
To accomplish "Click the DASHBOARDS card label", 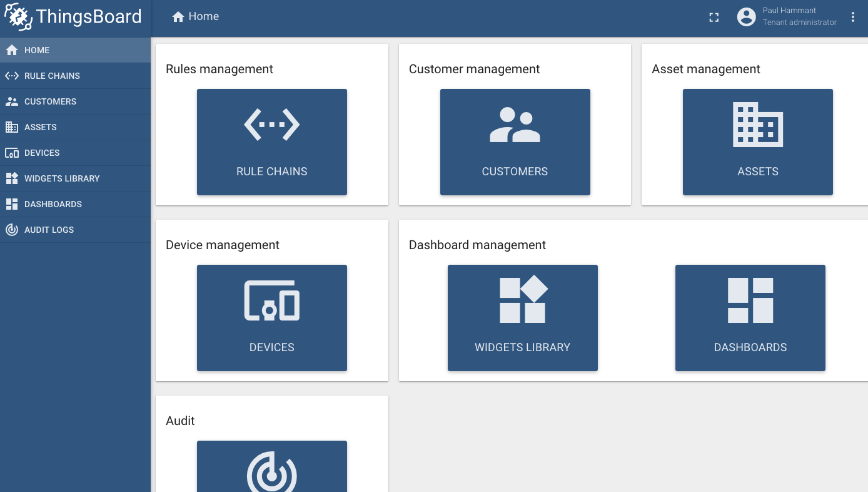I will click(750, 347).
